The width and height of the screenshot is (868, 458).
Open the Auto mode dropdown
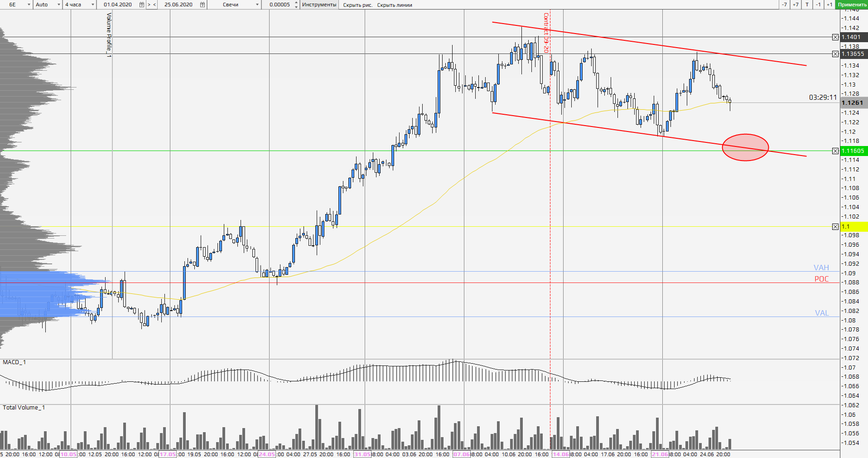58,5
